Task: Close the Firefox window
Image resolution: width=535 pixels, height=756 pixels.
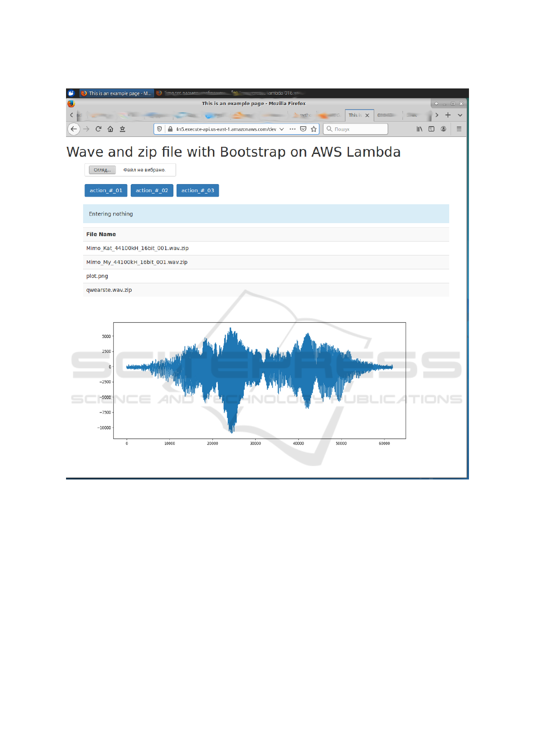Action: coord(461,104)
